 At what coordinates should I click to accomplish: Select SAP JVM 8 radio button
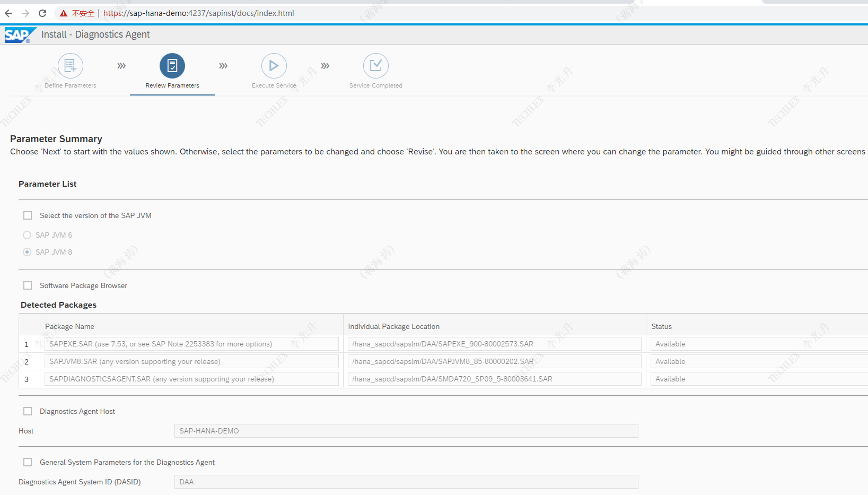27,252
